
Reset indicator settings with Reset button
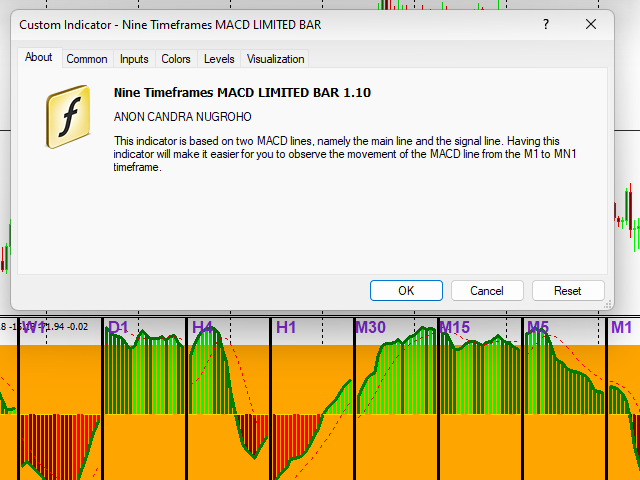point(568,291)
